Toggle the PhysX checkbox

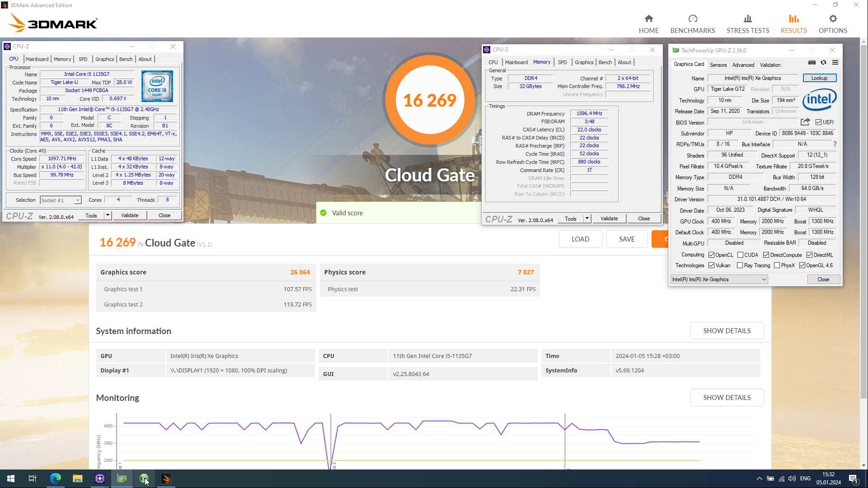click(777, 265)
